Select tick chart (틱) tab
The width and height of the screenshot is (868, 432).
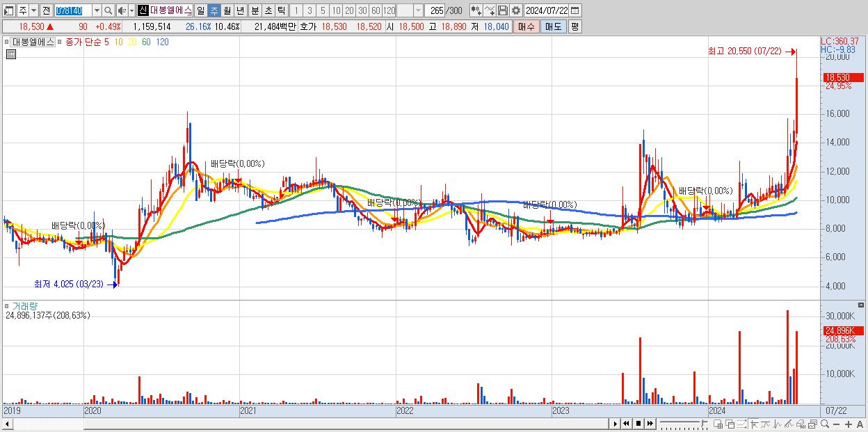(x=281, y=10)
